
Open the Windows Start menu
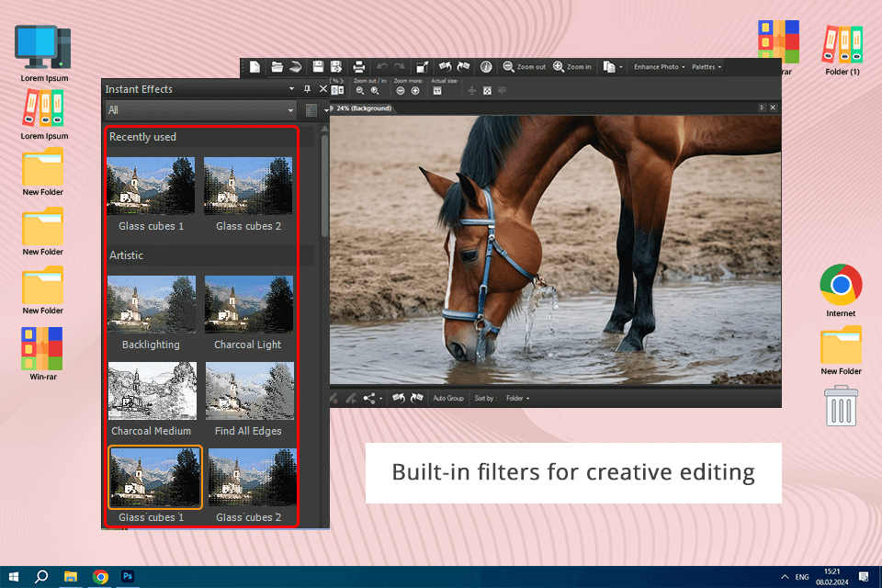tap(14, 577)
